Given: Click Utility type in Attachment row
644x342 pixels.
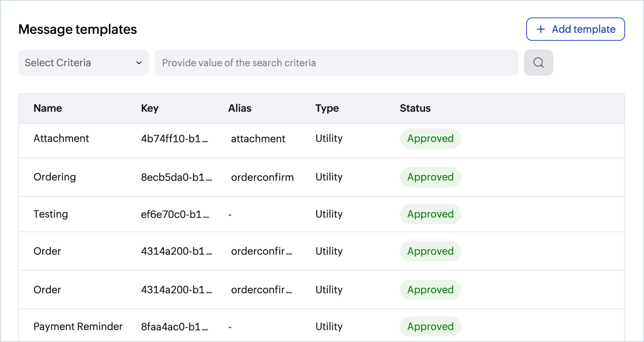Looking at the screenshot, I should pyautogui.click(x=329, y=138).
